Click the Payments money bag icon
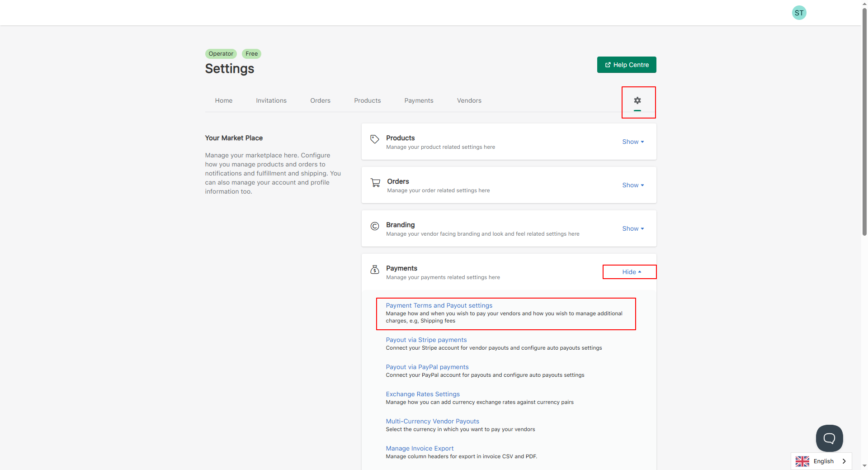Viewport: 868px width, 470px height. [x=375, y=270]
